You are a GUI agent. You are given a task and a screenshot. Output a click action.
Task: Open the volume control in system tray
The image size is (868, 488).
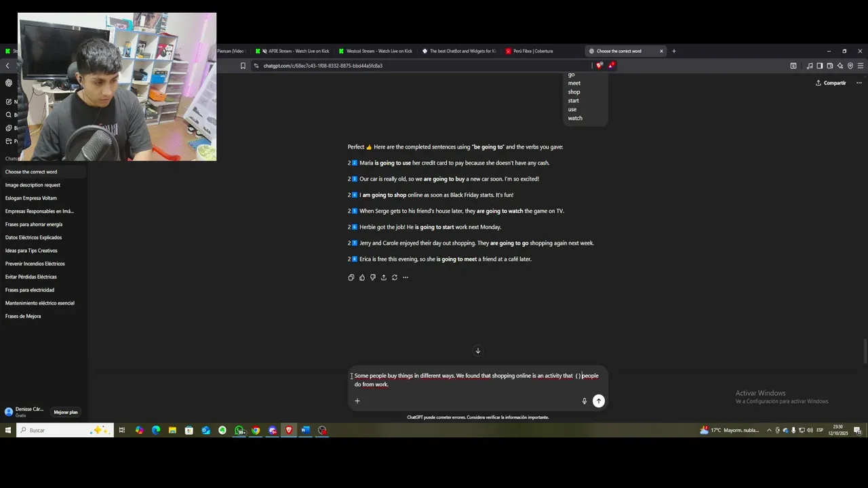(x=810, y=430)
